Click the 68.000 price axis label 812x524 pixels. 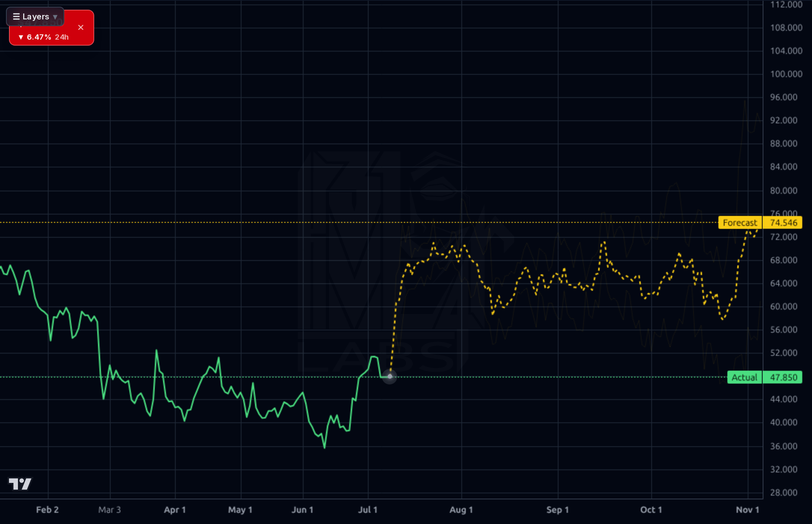pyautogui.click(x=784, y=260)
